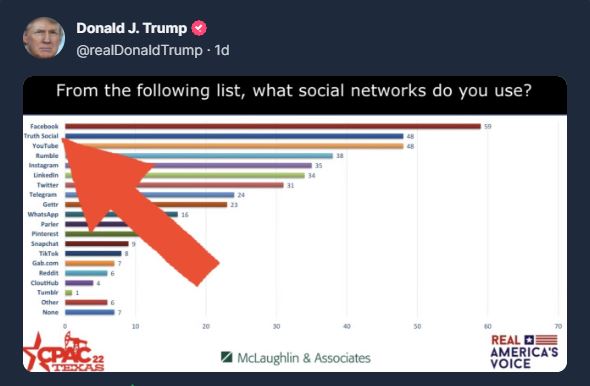This screenshot has height=386, width=590.
Task: Click the large red arrow graphic
Action: [140, 212]
